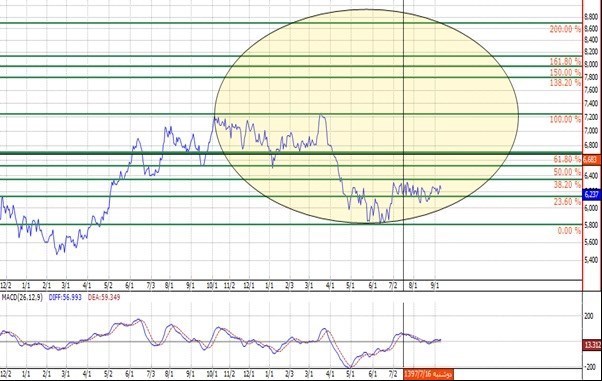Select the DEA:59.349 indicator value
Screen dimensions: 602x381
click(104, 297)
